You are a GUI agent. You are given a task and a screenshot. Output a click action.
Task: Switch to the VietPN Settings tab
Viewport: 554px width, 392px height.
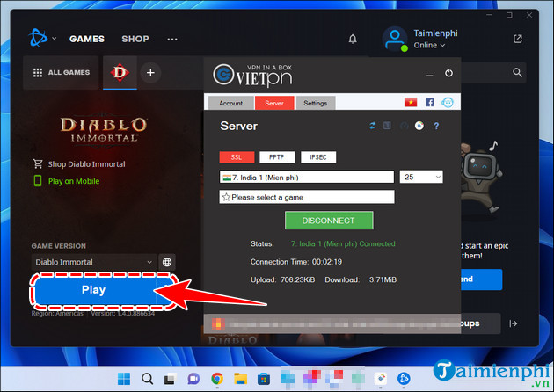point(315,103)
